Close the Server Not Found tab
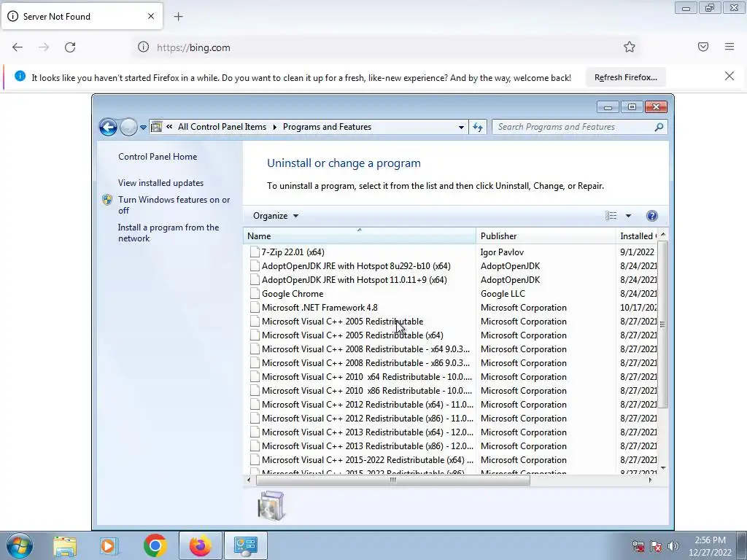This screenshot has width=747, height=560. point(151,16)
